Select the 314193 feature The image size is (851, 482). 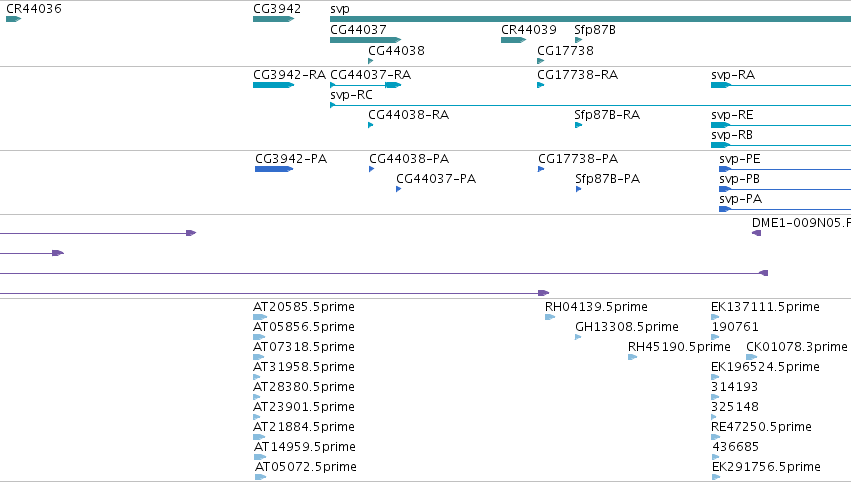[715, 397]
